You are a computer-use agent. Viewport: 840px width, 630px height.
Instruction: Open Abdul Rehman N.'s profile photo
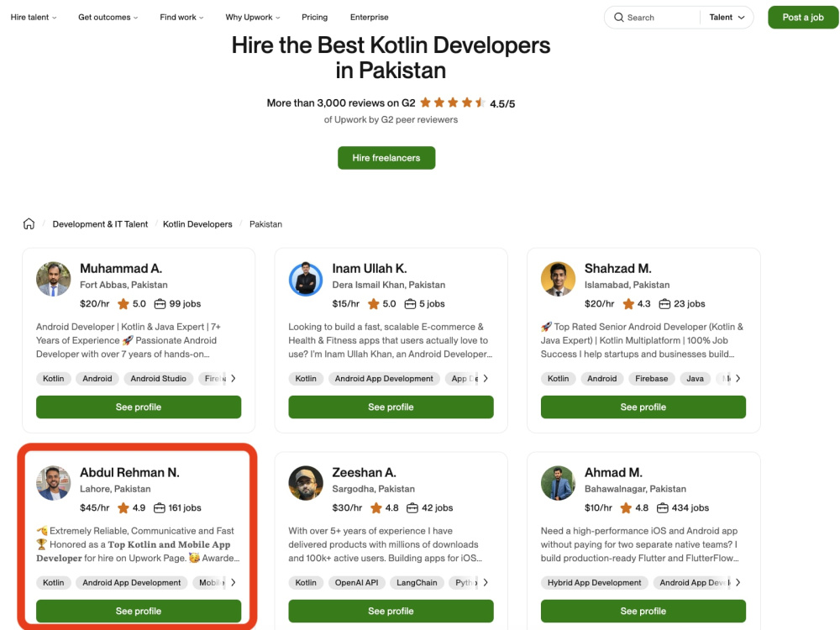coord(54,483)
